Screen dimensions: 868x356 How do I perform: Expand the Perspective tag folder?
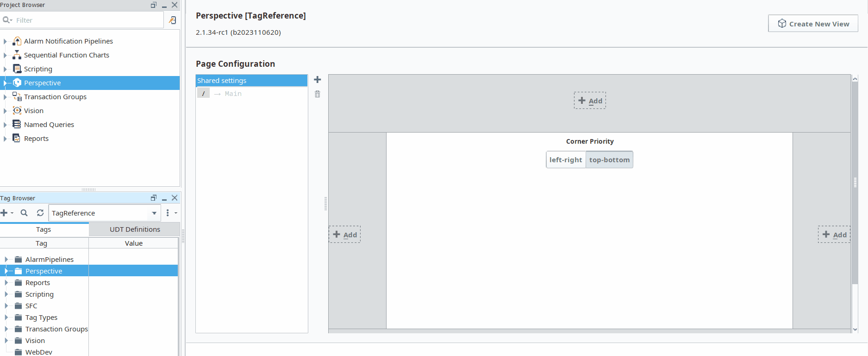click(6, 271)
